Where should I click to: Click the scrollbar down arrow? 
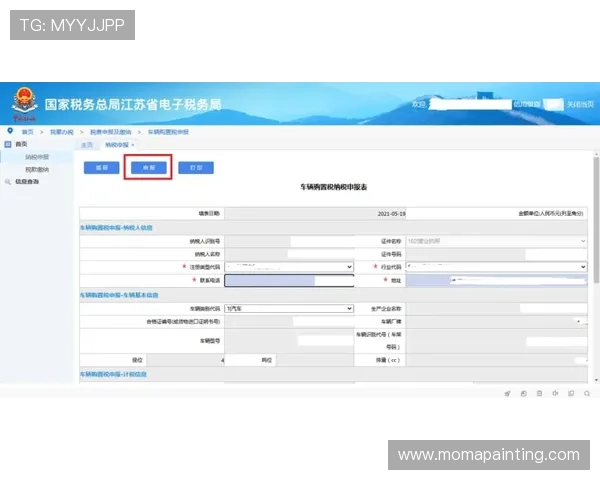point(596,380)
